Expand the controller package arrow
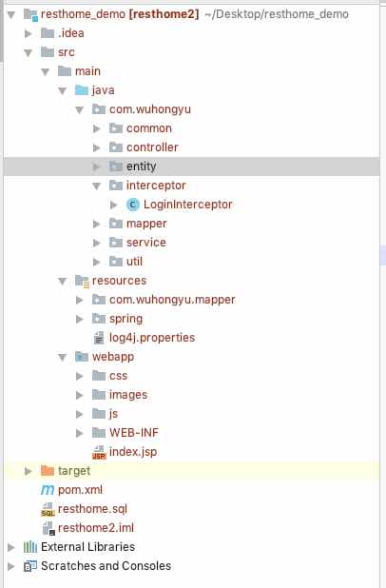The width and height of the screenshot is (386, 588). [x=97, y=147]
